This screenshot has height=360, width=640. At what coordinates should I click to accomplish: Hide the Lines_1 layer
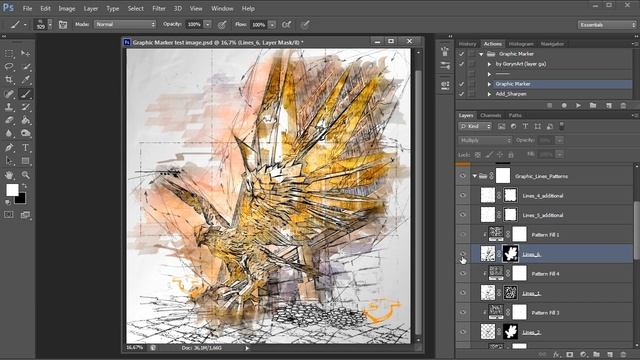(x=462, y=293)
